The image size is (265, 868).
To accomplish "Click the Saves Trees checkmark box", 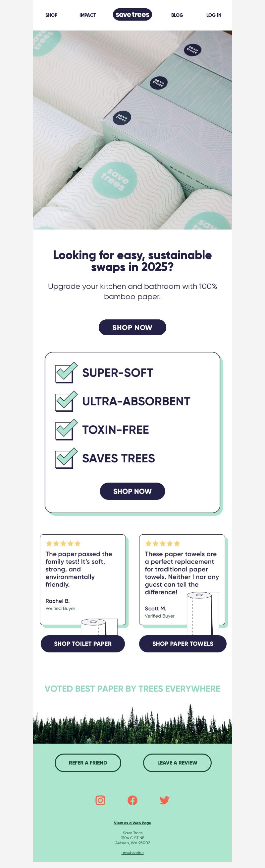I will point(66,458).
